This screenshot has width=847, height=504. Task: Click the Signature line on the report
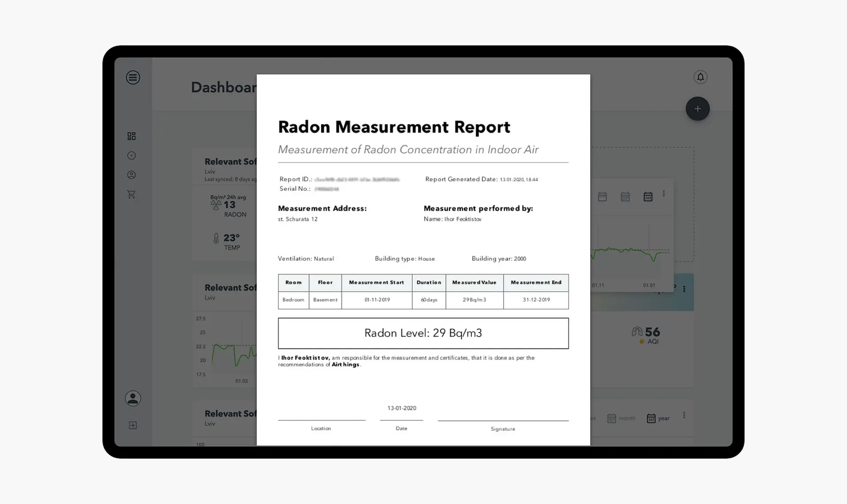(x=502, y=421)
